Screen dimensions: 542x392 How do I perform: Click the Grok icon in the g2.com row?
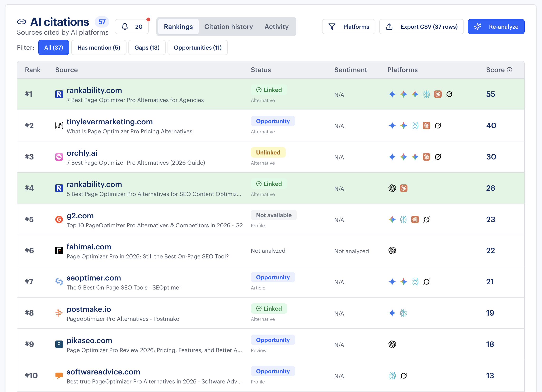click(x=426, y=220)
